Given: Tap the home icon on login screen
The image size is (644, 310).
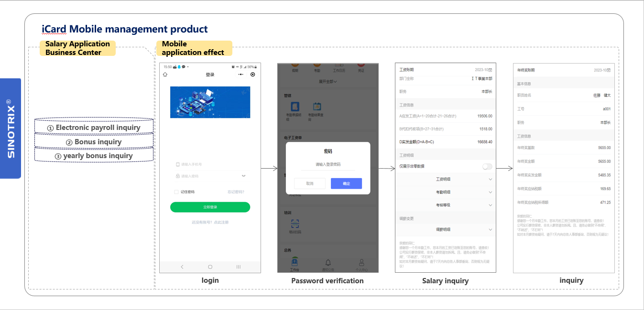Looking at the screenshot, I should [x=165, y=75].
